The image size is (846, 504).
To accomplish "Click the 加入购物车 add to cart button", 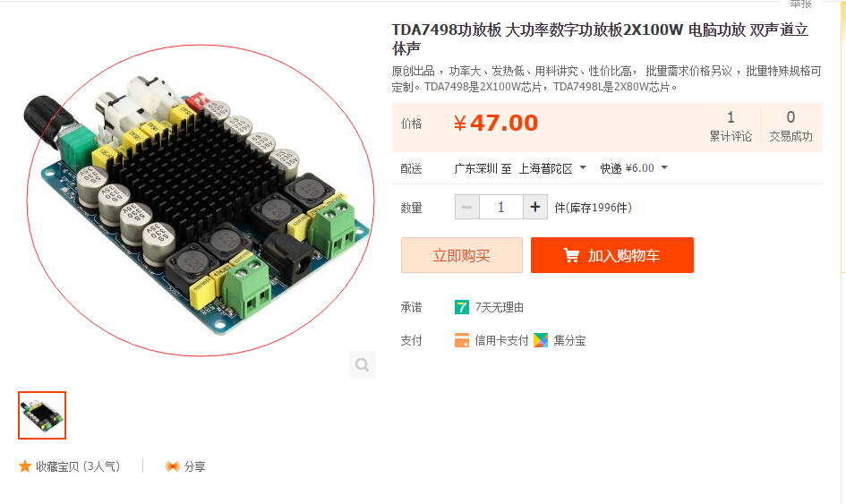I will pyautogui.click(x=612, y=255).
